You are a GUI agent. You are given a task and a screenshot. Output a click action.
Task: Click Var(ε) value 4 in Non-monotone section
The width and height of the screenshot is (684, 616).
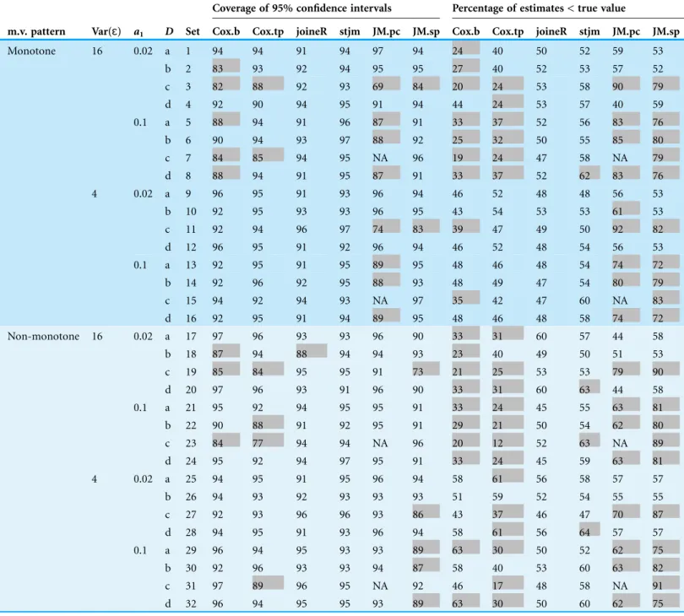[95, 479]
